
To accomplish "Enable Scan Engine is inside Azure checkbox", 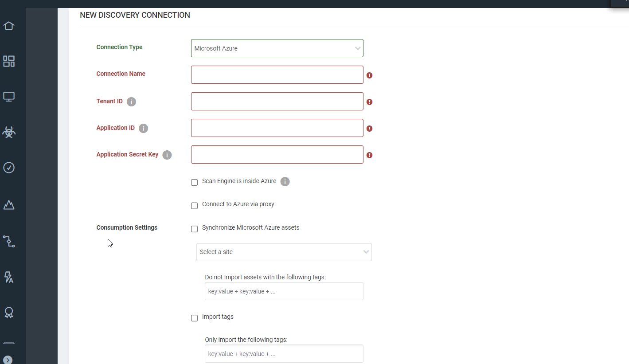I will [x=194, y=182].
